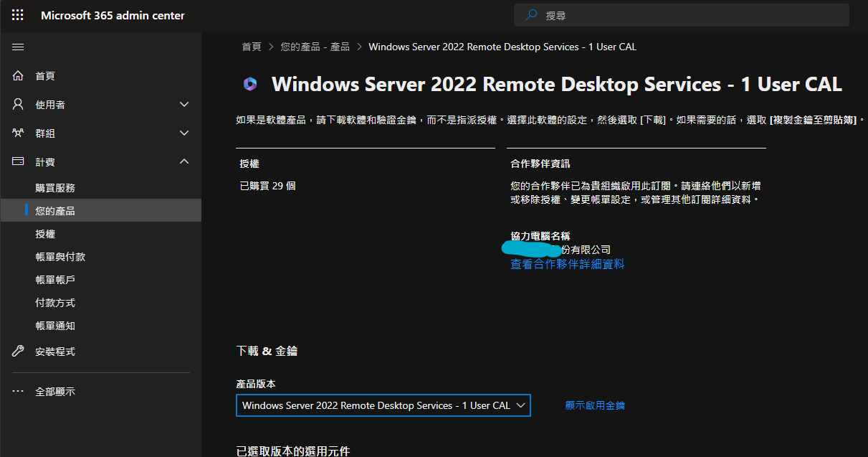The width and height of the screenshot is (868, 457).
Task: Click the 合作夥伴資訊 heading
Action: pyautogui.click(x=540, y=164)
